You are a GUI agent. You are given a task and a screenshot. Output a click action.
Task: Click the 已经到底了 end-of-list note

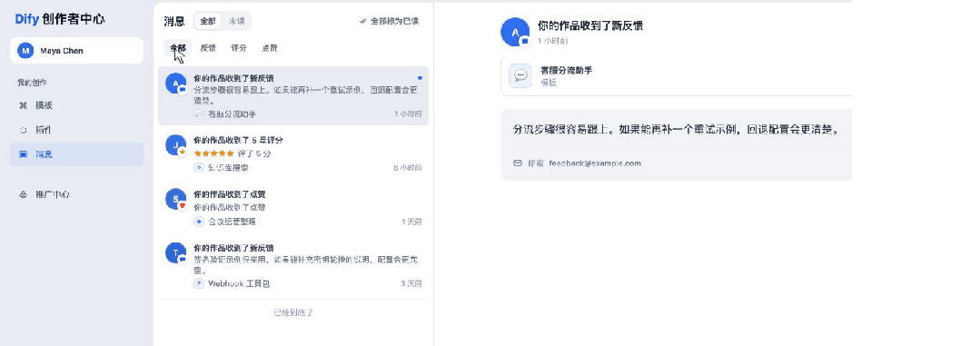293,312
